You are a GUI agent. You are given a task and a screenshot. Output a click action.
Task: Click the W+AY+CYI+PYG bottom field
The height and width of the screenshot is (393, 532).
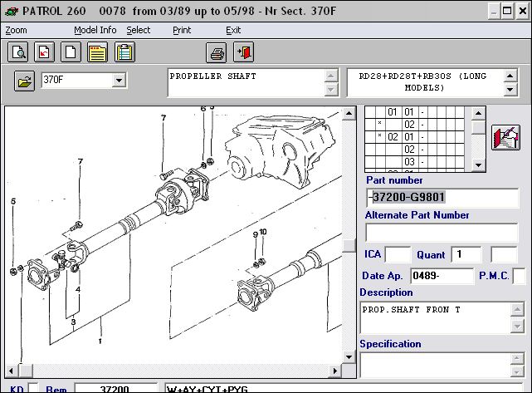(344, 388)
